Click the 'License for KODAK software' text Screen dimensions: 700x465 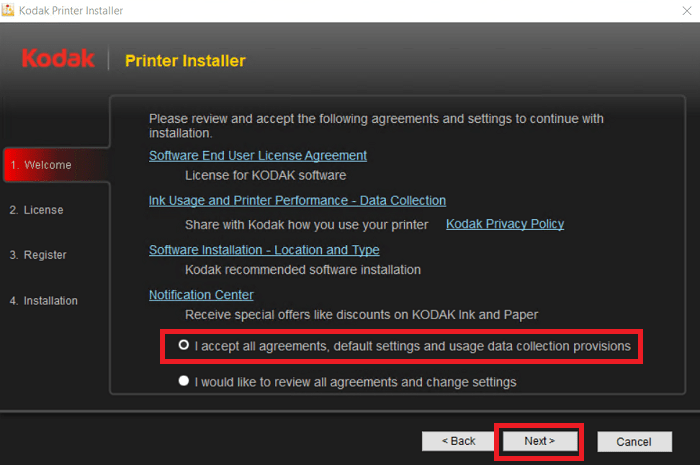point(266,175)
